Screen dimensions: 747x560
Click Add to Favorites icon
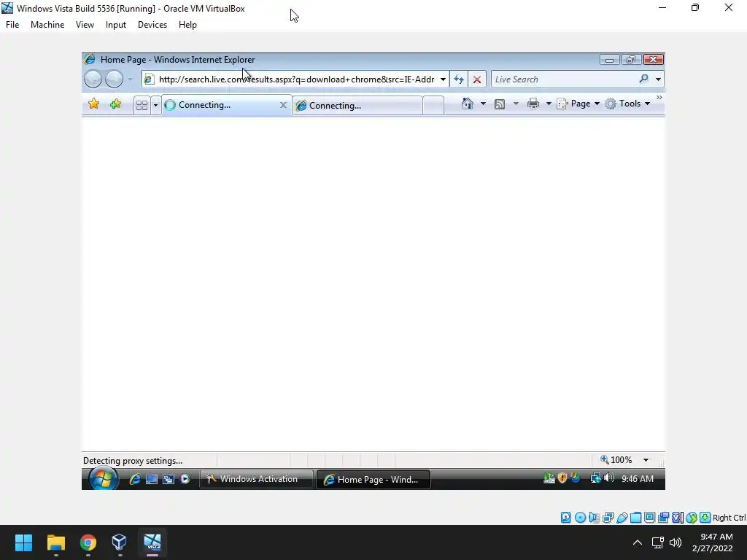pos(115,104)
